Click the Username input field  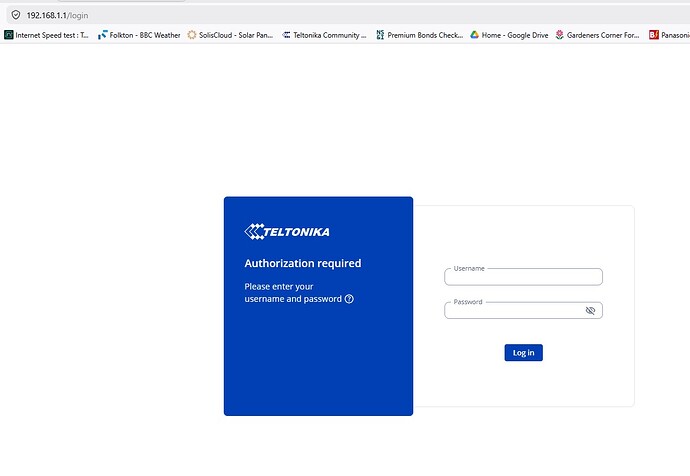coord(523,277)
